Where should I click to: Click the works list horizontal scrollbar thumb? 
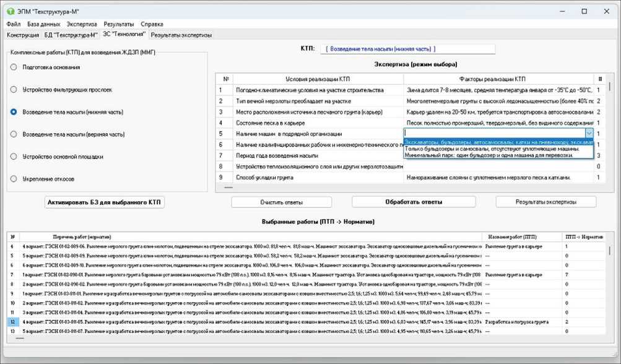[x=20, y=338]
